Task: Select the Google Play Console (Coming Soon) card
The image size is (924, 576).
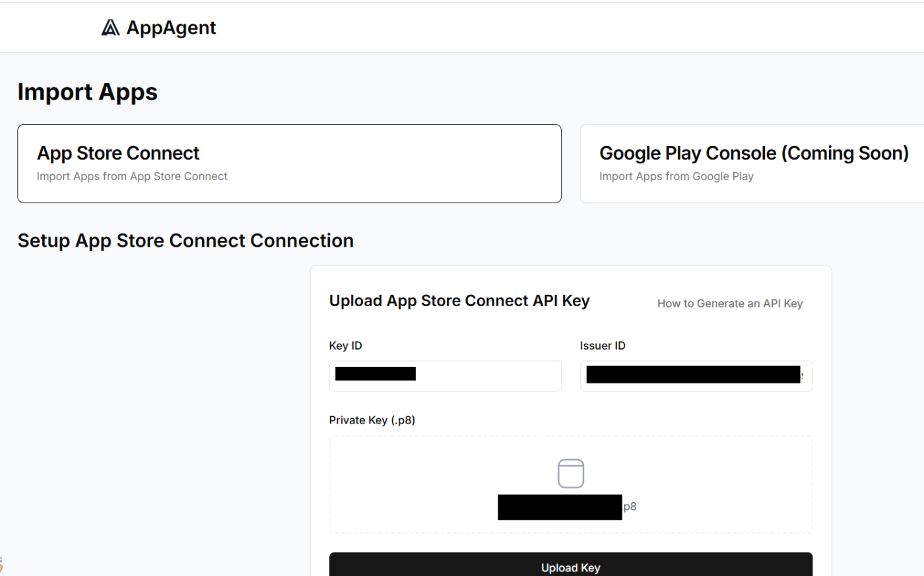Action: (x=752, y=164)
